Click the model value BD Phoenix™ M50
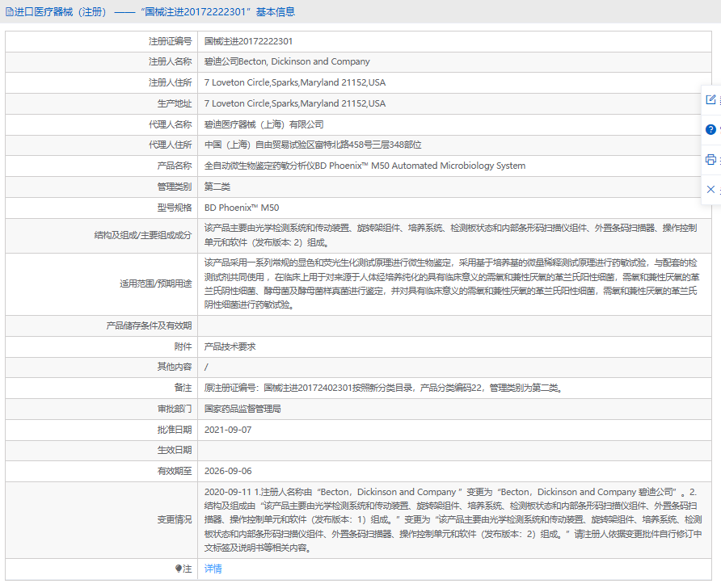This screenshot has height=588, width=721. tap(242, 208)
